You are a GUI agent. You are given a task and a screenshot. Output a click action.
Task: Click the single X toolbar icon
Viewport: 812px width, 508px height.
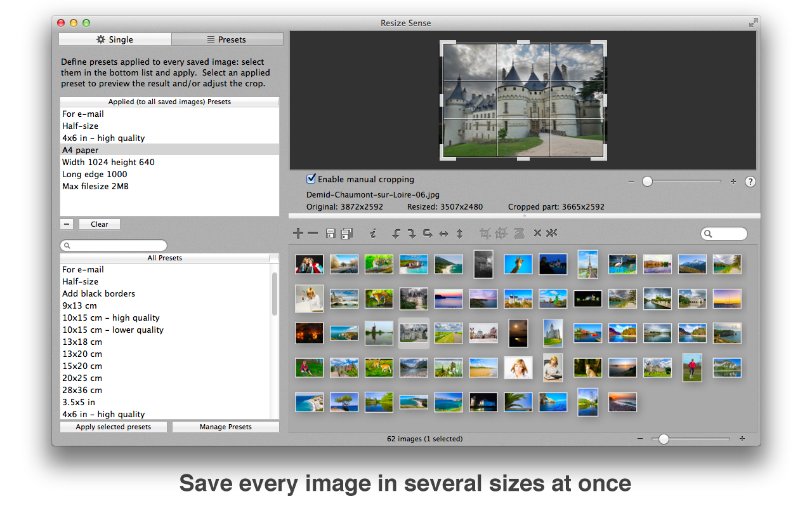click(537, 234)
